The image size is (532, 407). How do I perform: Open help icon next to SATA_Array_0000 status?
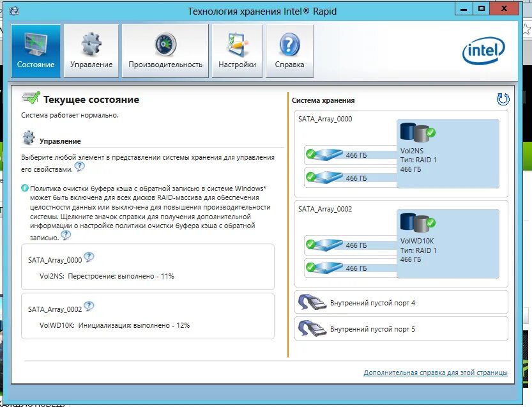(x=89, y=257)
